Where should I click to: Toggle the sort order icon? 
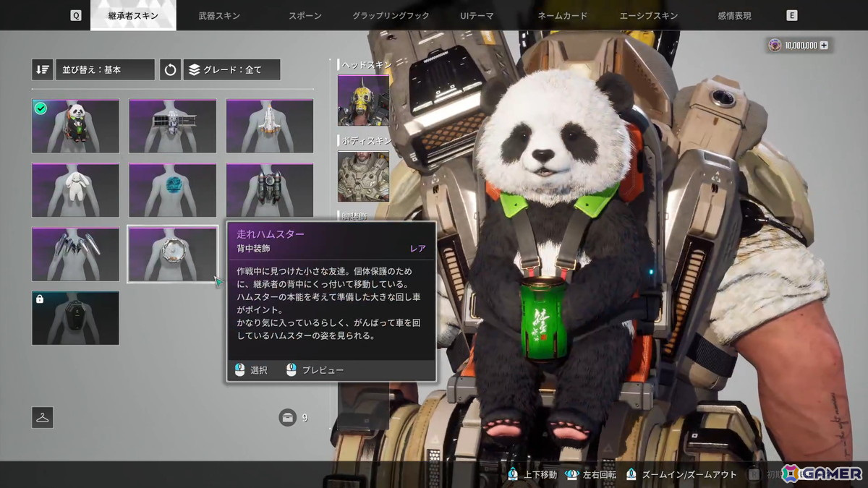[42, 69]
